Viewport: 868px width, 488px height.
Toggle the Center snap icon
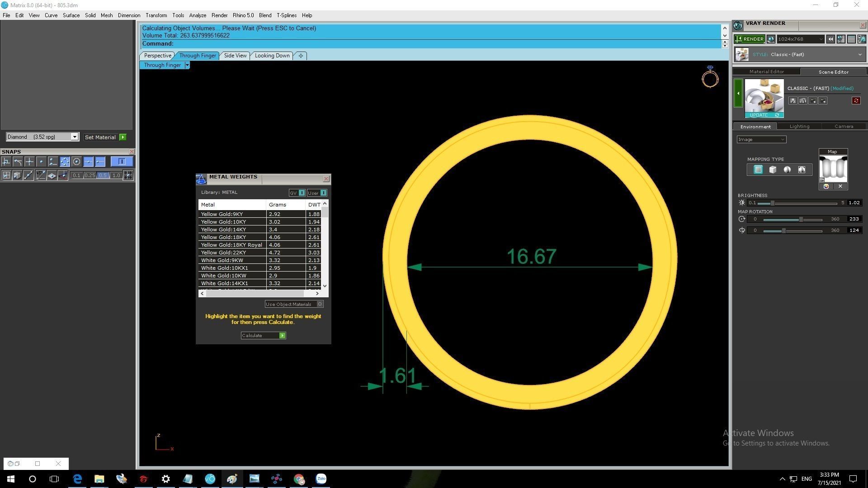tap(76, 162)
